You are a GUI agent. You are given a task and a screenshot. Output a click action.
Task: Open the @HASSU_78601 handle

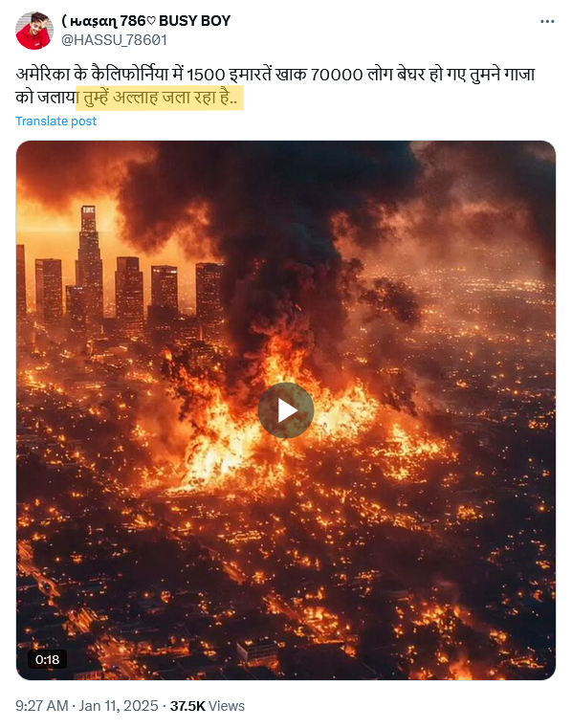[x=114, y=40]
